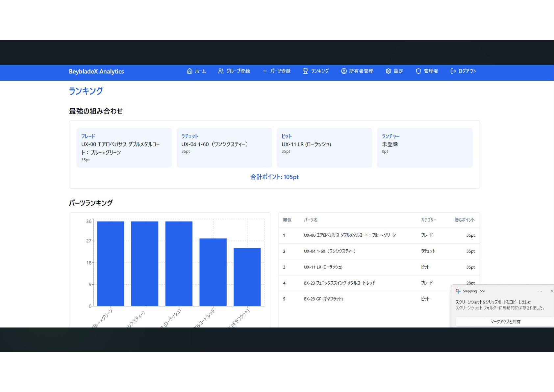Open パーツ登録 in the navbar

[x=276, y=71]
